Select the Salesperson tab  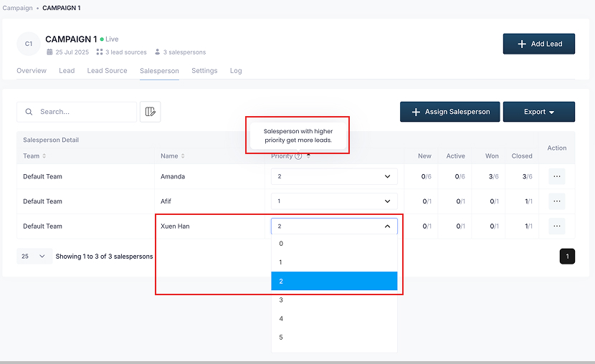tap(159, 71)
